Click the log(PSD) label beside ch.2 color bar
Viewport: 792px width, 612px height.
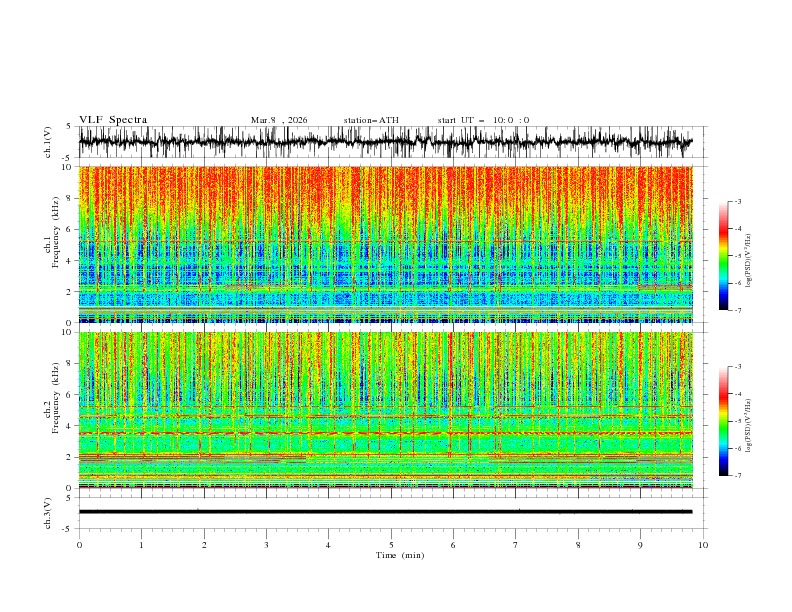(x=749, y=426)
